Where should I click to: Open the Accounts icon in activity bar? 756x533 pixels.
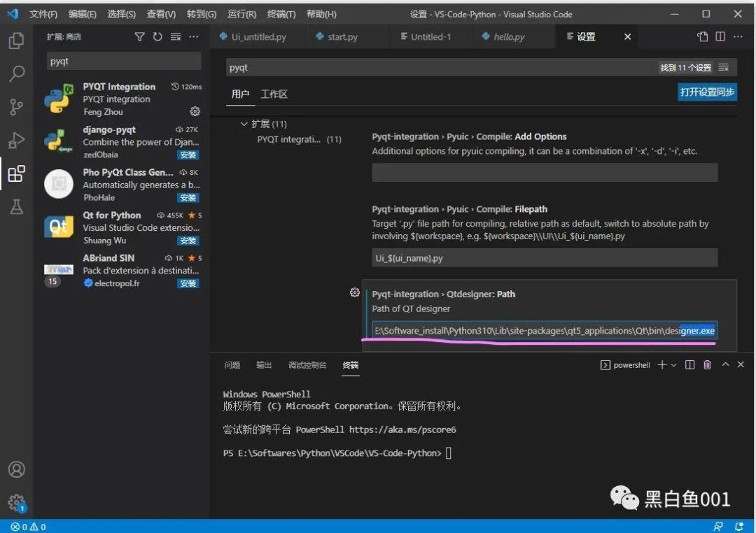[16, 469]
